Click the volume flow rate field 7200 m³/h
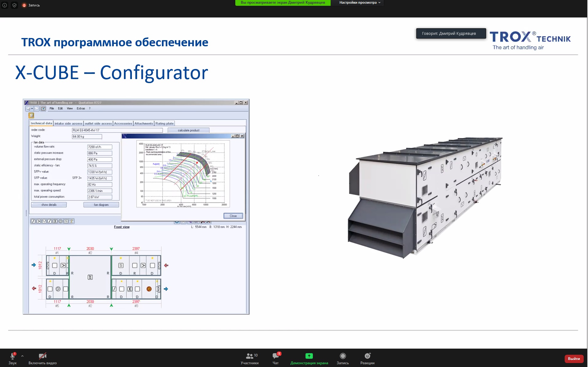 tap(100, 147)
